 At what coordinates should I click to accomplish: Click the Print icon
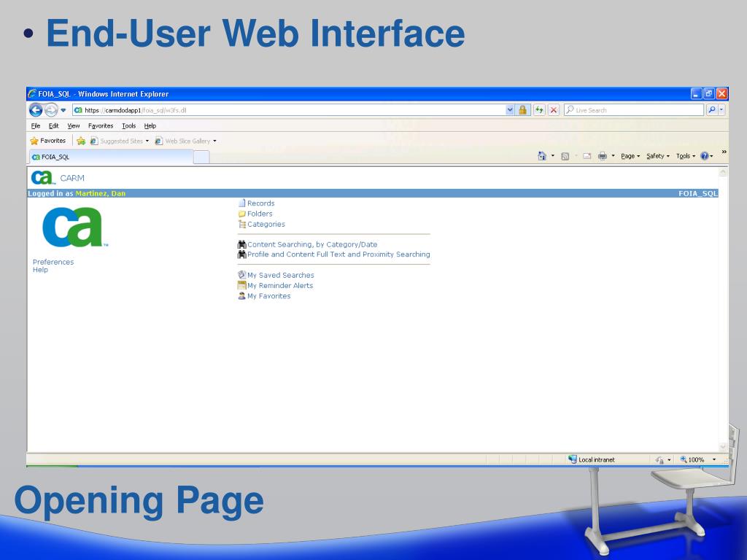(x=602, y=156)
